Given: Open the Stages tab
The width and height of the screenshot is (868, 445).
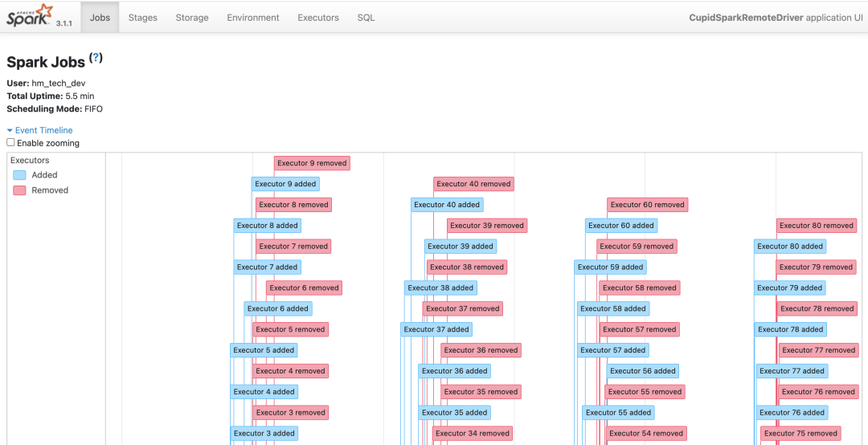Looking at the screenshot, I should tap(143, 18).
